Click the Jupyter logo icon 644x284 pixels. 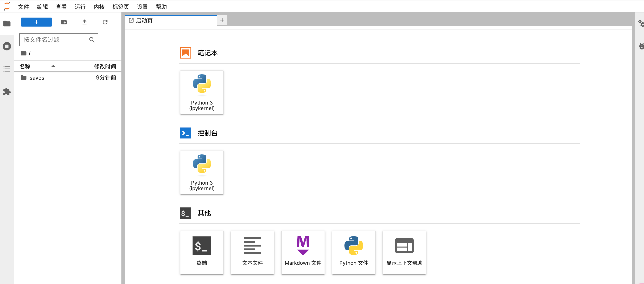7,6
